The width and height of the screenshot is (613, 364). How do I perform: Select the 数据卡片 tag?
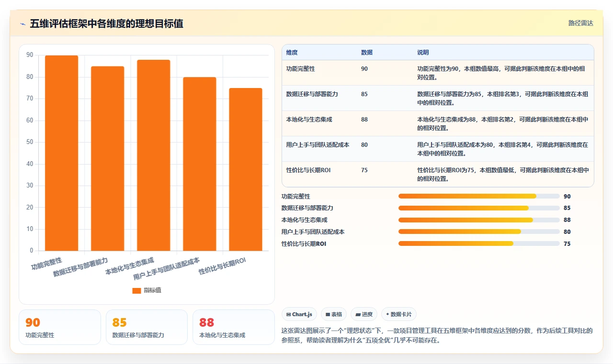pyautogui.click(x=398, y=314)
